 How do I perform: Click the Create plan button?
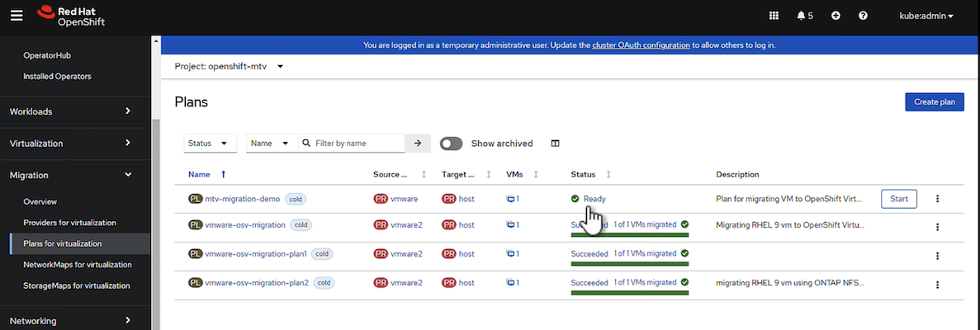coord(935,102)
